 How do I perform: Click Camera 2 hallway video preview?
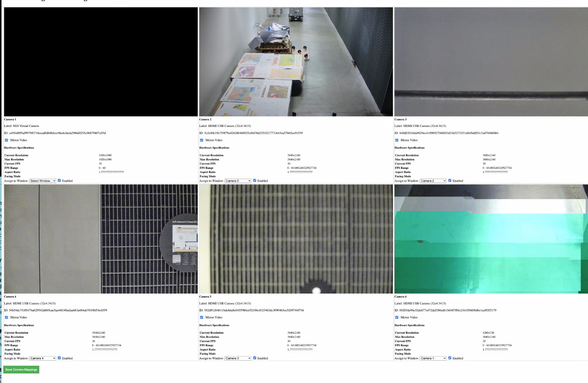point(296,62)
